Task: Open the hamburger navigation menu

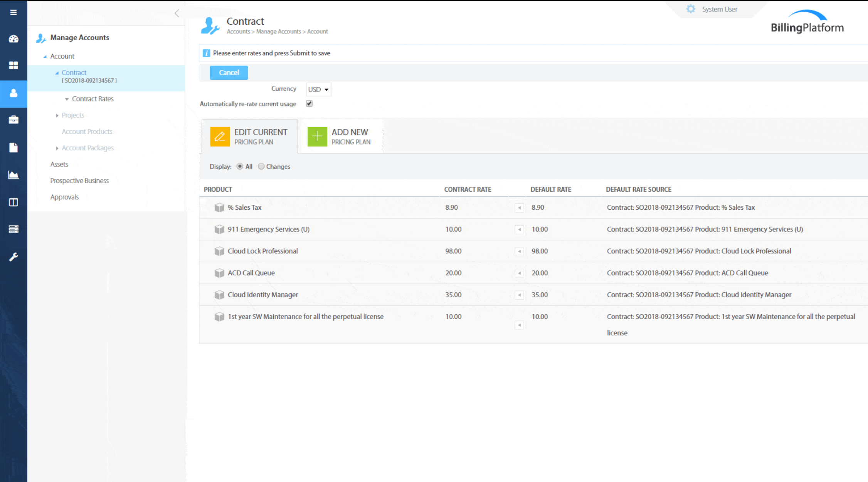Action: click(x=13, y=12)
